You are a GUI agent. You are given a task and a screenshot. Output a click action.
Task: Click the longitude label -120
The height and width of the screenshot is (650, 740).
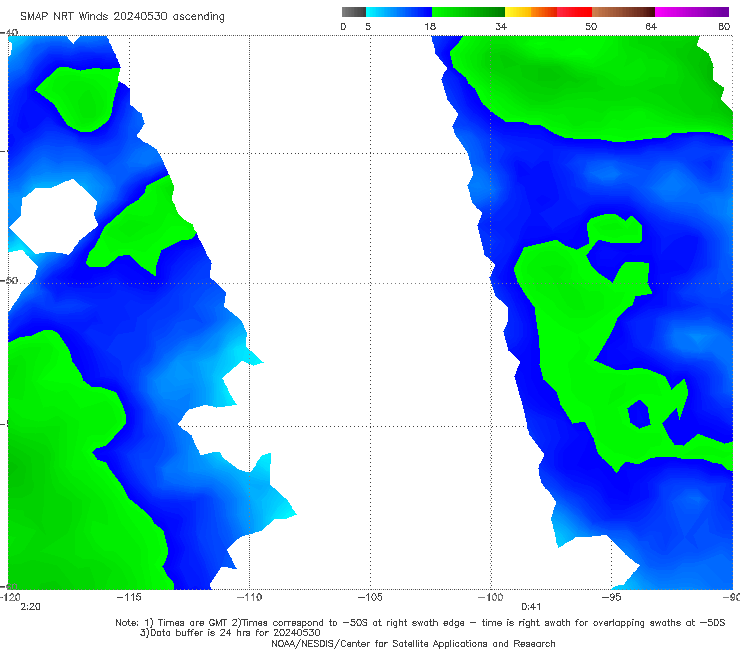coord(10,597)
